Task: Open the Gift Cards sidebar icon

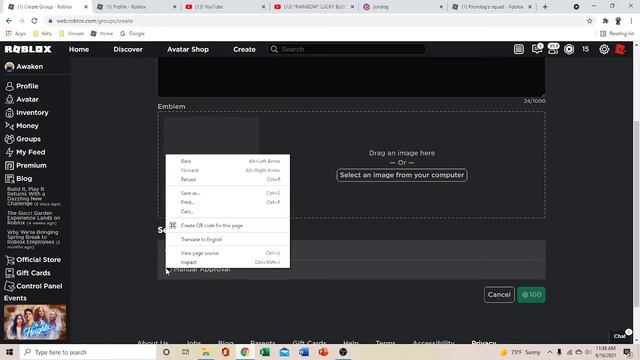Action: 9,273
